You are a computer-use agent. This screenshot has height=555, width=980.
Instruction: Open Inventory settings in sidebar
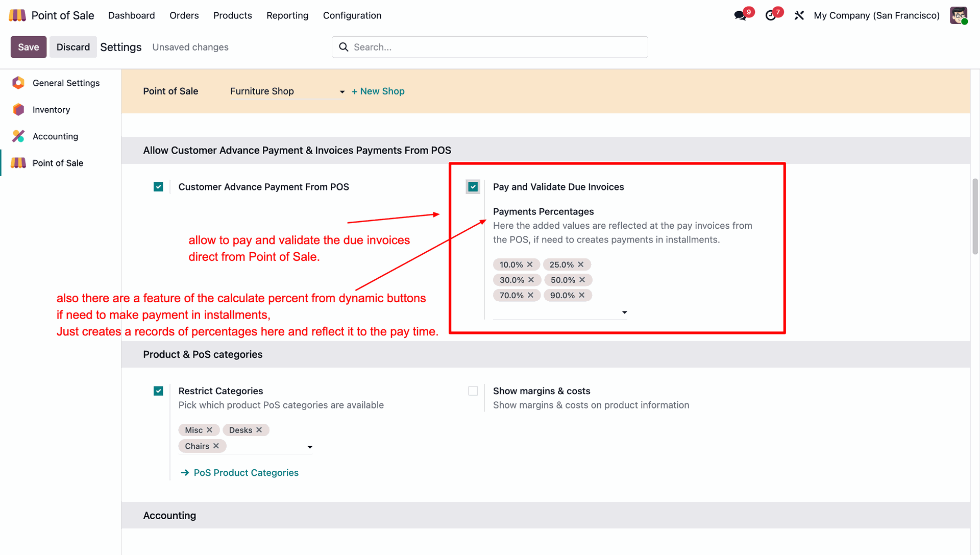pyautogui.click(x=51, y=110)
